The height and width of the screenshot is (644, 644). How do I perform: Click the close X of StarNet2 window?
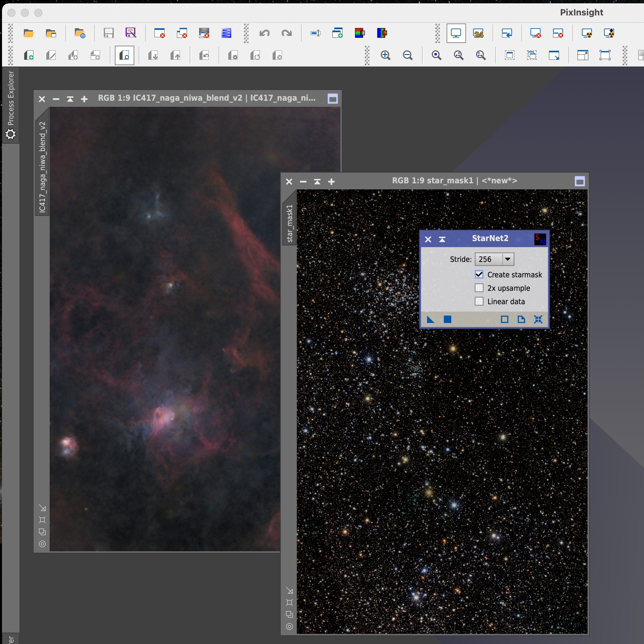428,239
